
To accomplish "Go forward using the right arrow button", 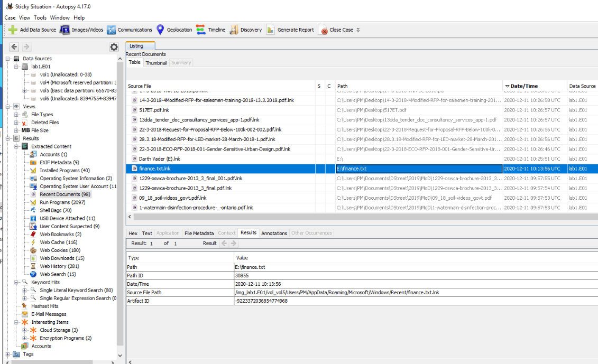I will (26, 46).
